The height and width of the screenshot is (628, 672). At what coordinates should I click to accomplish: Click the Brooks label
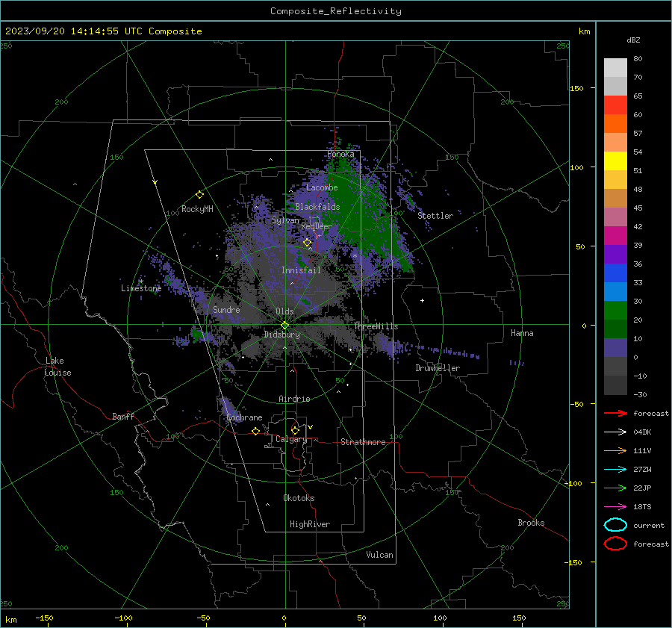click(531, 523)
